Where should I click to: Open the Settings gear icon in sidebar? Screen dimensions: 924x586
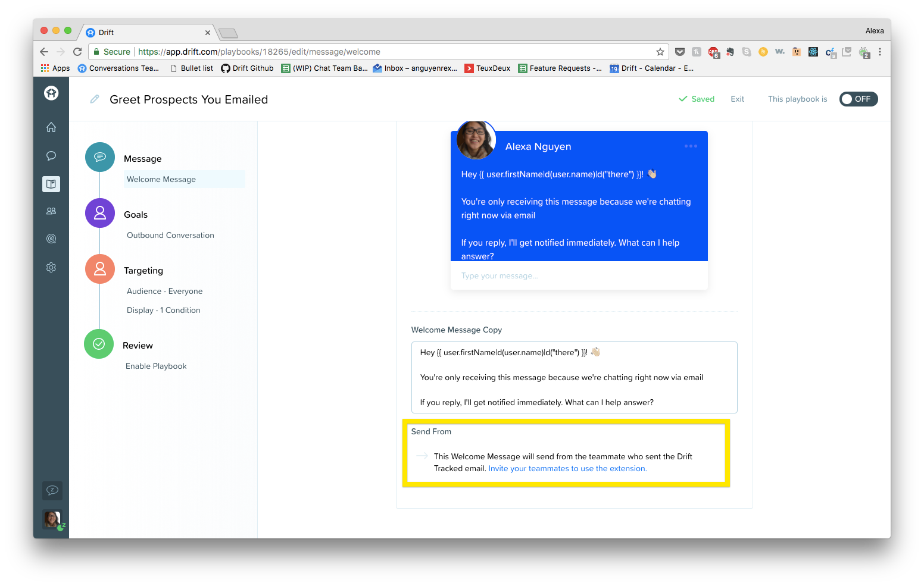pos(51,268)
